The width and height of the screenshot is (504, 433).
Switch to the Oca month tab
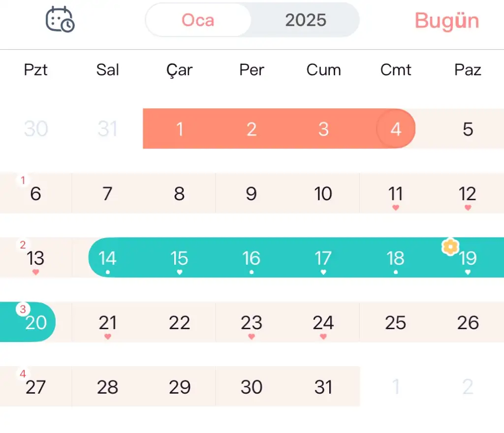[198, 20]
